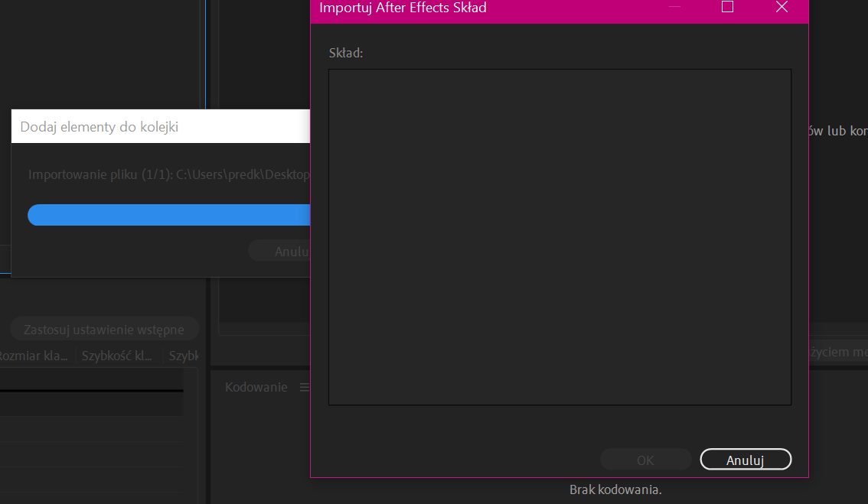Click the Dodaj elementy do kolejki title

pyautogui.click(x=100, y=125)
